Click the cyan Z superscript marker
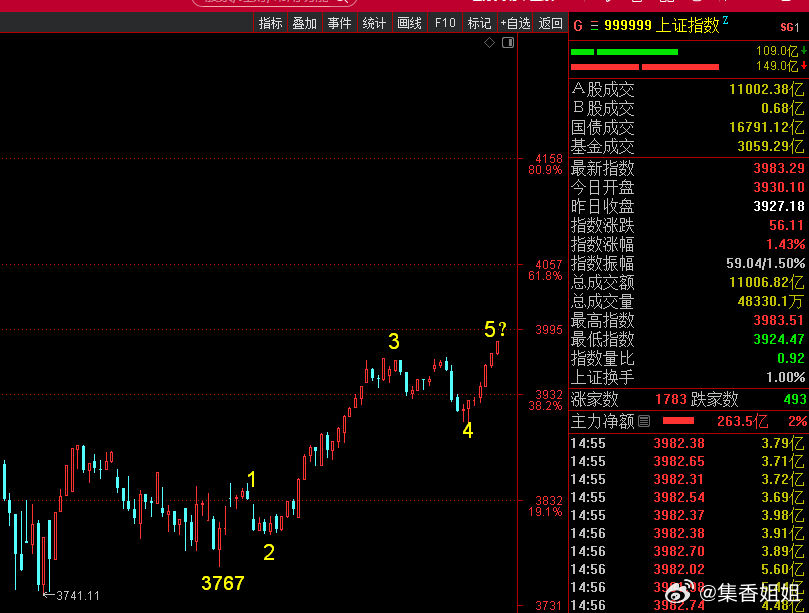 click(x=725, y=20)
